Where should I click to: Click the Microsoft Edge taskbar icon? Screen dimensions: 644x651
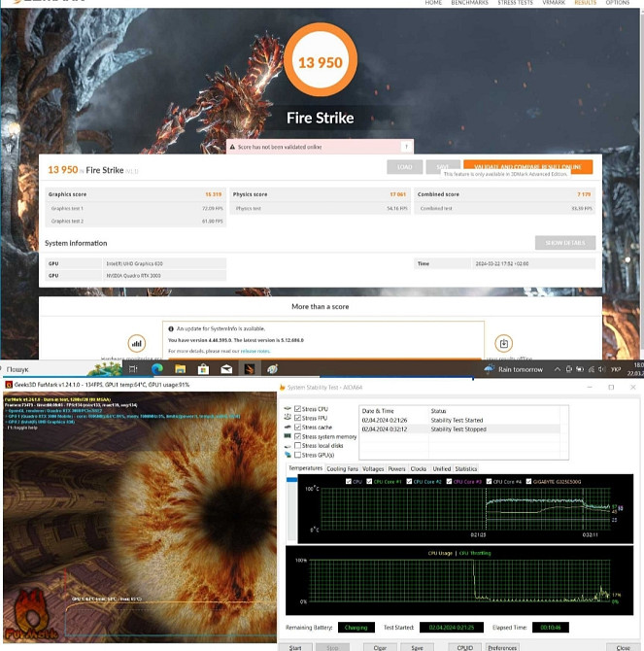point(157,369)
